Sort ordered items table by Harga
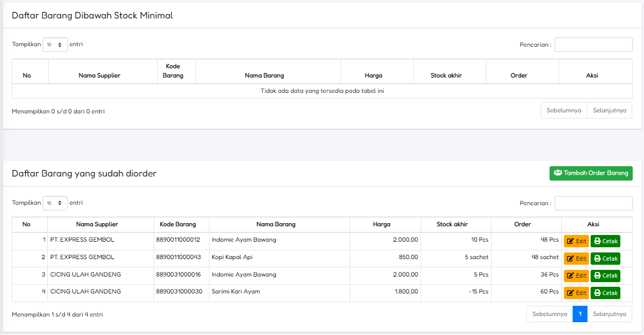 (385, 224)
